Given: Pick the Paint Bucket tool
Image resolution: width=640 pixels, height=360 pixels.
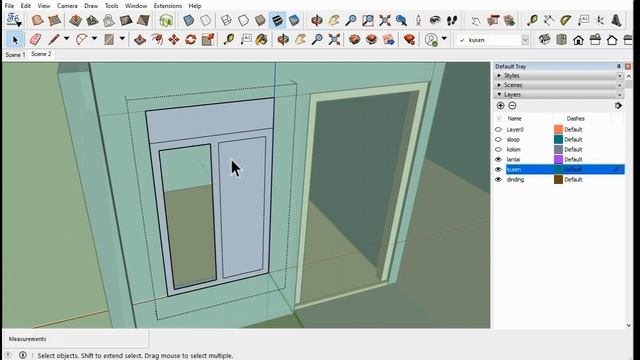Looking at the screenshot, I should click(261, 40).
